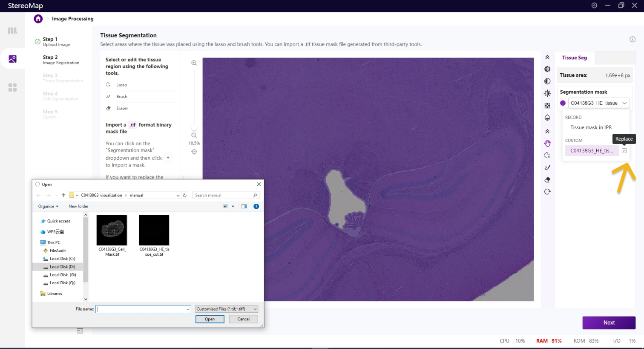Select the Eraser tool in right toolbar

(x=547, y=180)
